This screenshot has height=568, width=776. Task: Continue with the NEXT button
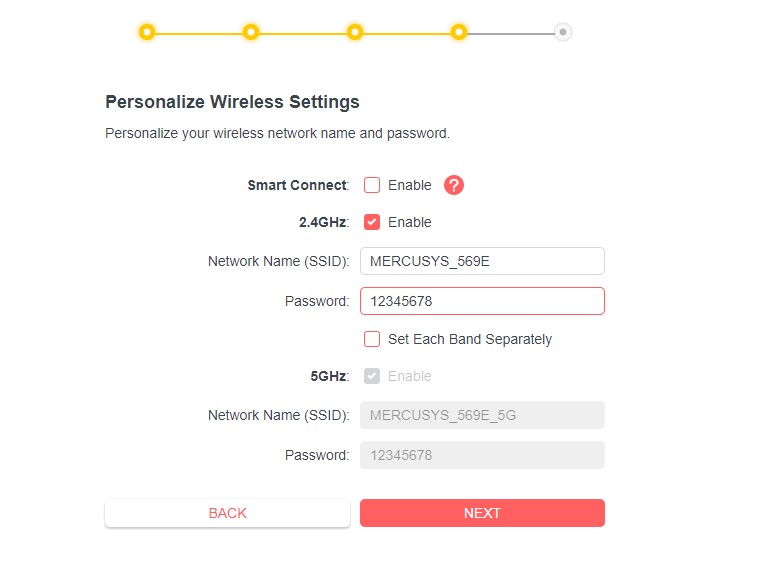482,513
